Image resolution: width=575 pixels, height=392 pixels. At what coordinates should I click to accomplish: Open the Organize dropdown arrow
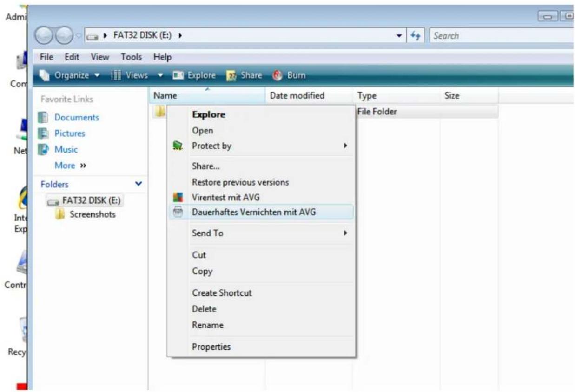point(97,75)
